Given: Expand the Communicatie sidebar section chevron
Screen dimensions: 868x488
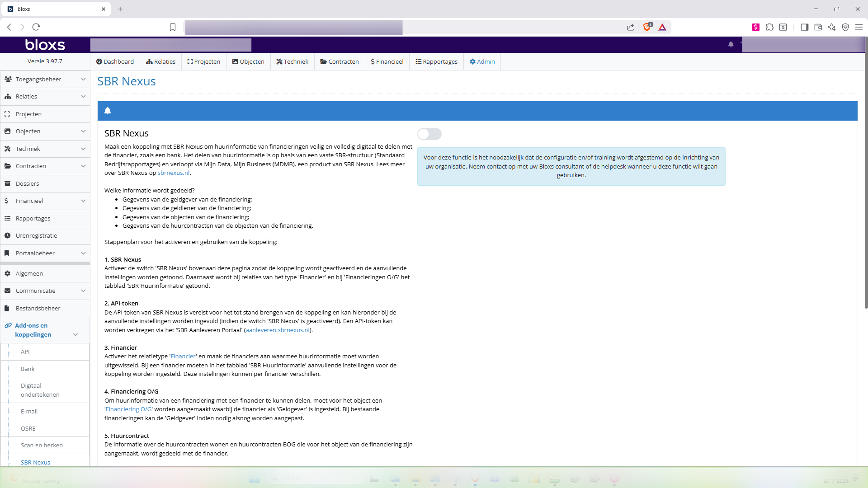Looking at the screenshot, I should tap(83, 291).
